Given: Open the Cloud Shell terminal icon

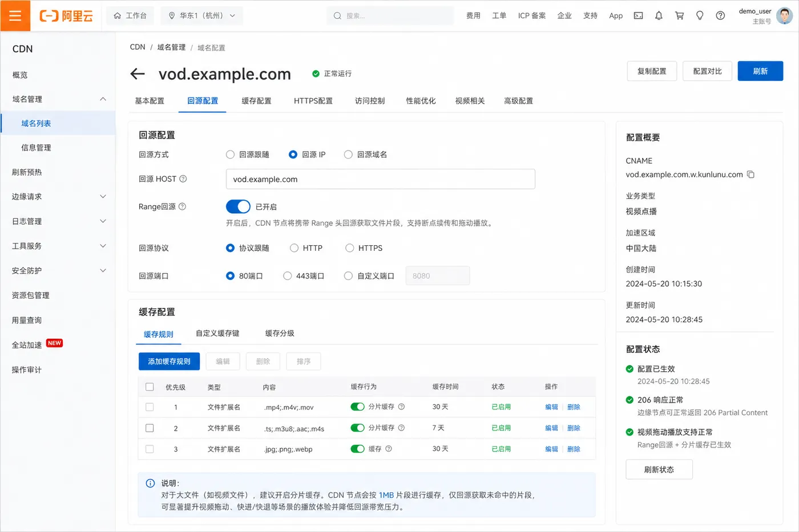Looking at the screenshot, I should pyautogui.click(x=638, y=16).
